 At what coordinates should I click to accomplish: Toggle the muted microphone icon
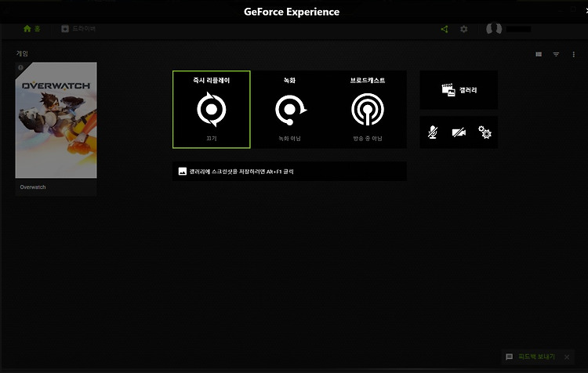coord(433,132)
